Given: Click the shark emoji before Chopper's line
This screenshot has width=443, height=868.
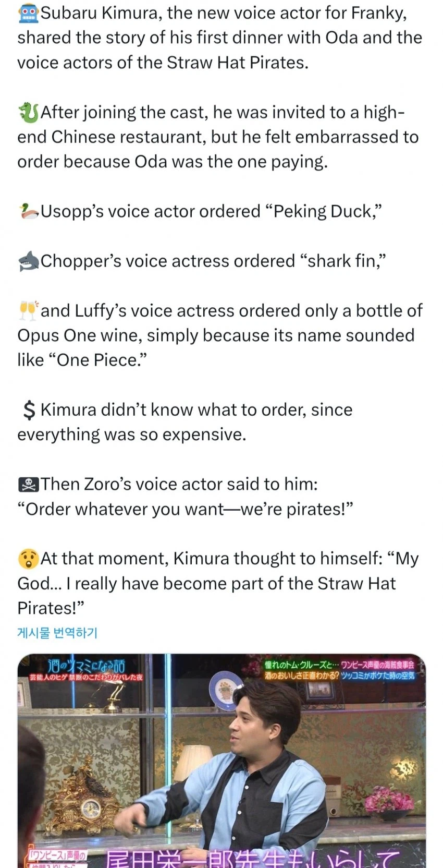Looking at the screenshot, I should coord(28,261).
